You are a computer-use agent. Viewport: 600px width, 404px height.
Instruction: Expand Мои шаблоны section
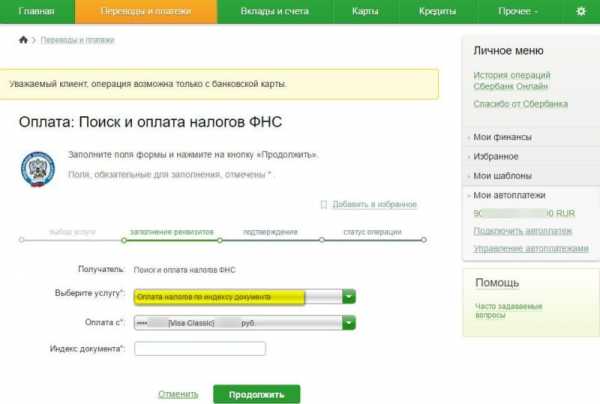click(502, 176)
